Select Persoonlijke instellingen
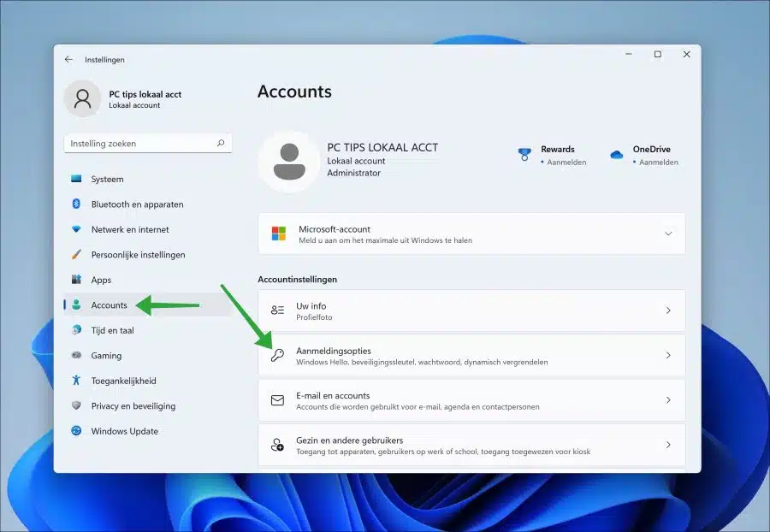Image resolution: width=770 pixels, height=532 pixels. (147, 255)
